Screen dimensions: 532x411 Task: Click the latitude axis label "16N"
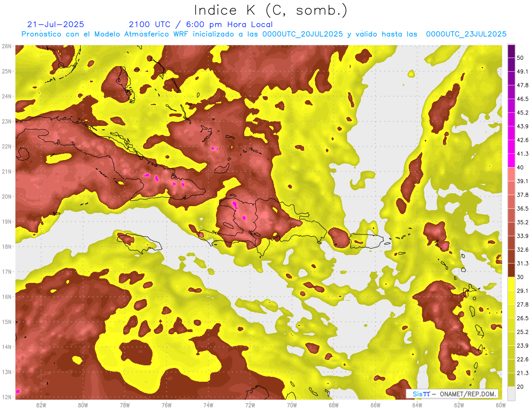pos(7,297)
